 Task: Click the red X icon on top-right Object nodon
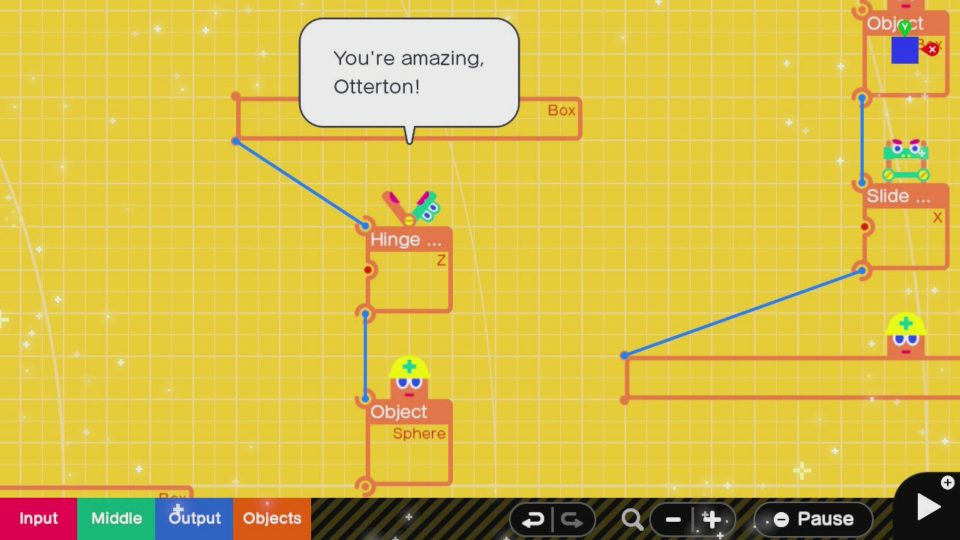(932, 50)
